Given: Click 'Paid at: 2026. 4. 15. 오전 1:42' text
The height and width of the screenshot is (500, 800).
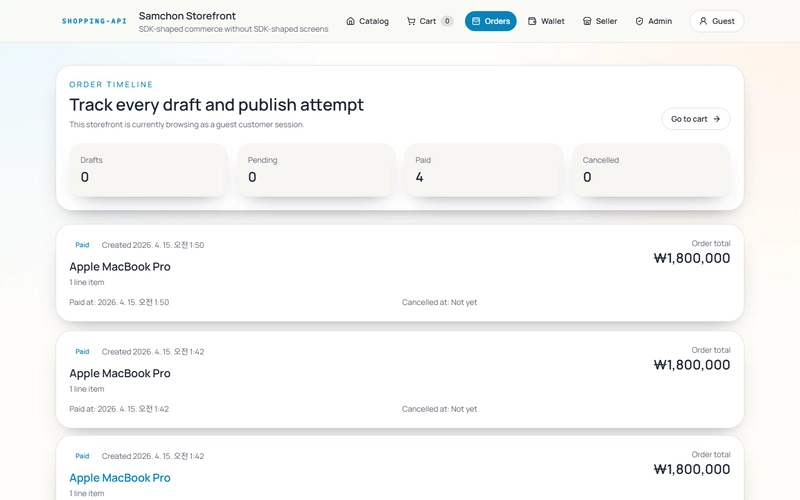Looking at the screenshot, I should tap(119, 409).
